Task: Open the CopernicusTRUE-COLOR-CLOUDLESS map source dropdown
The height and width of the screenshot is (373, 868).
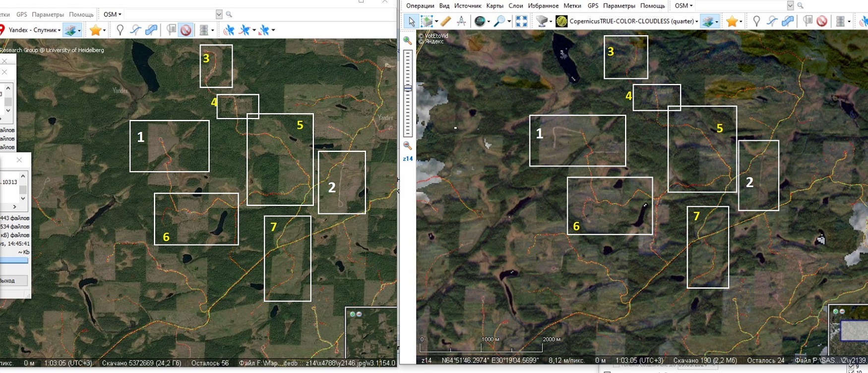Action: point(629,21)
